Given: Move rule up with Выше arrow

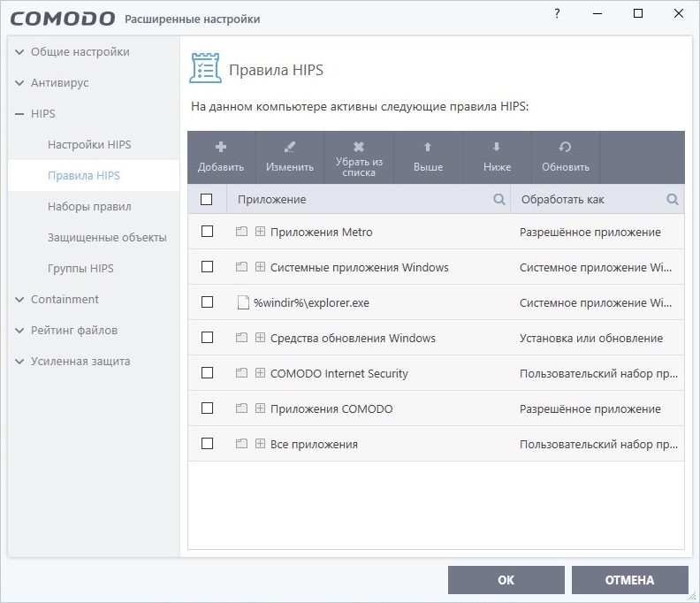Looking at the screenshot, I should pos(428,148).
